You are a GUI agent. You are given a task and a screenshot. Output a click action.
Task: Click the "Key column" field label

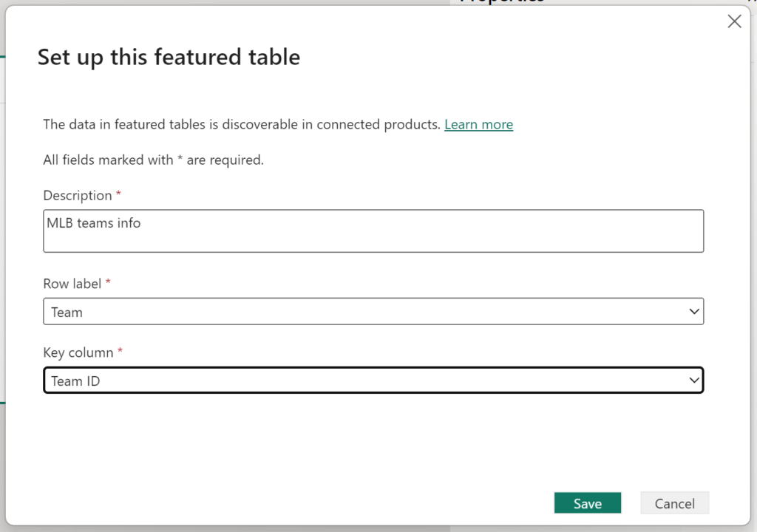click(x=78, y=352)
